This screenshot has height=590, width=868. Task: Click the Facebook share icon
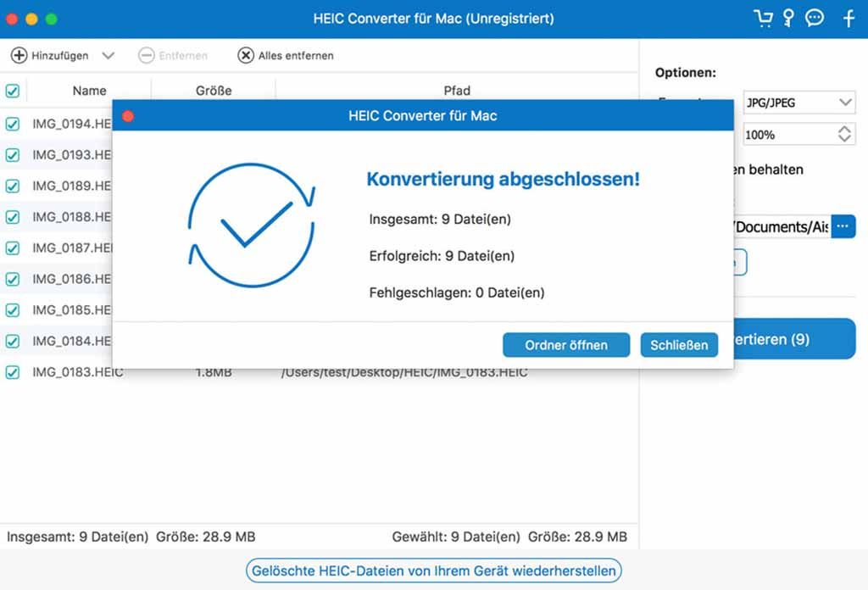click(x=847, y=17)
